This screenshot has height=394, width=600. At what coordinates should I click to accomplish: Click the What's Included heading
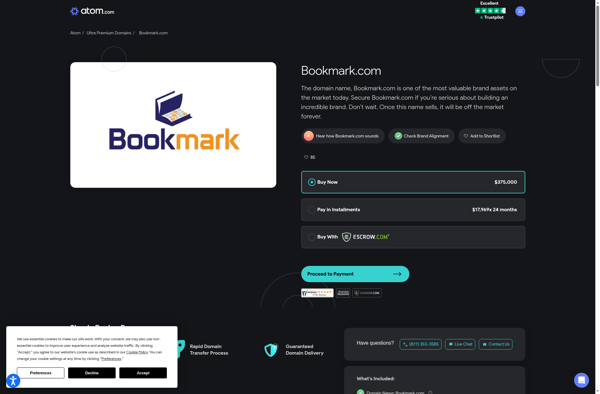tap(375, 379)
